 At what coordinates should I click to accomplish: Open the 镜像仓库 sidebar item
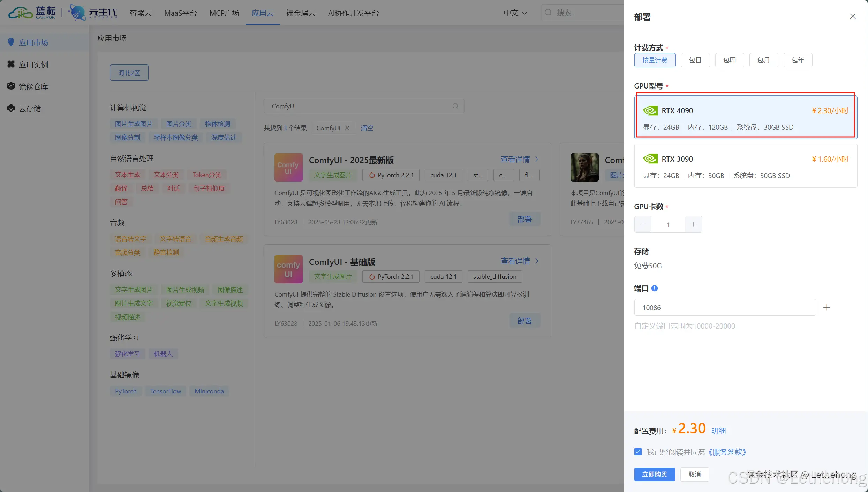tap(34, 86)
